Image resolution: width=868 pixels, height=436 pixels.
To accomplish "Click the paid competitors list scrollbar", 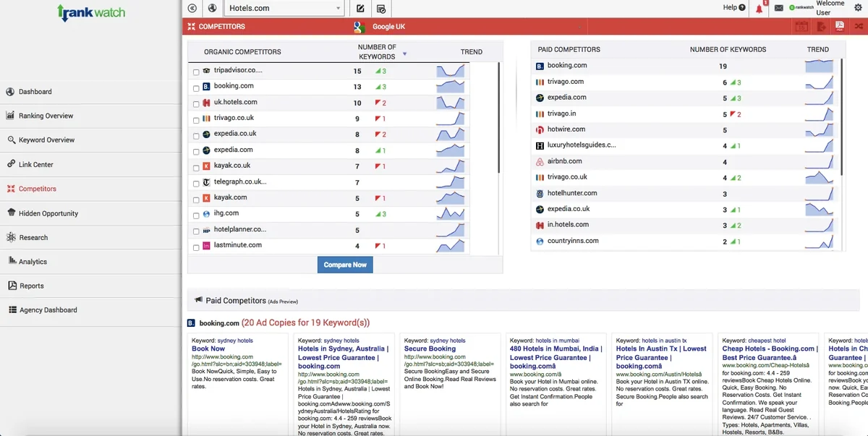I will (x=842, y=118).
